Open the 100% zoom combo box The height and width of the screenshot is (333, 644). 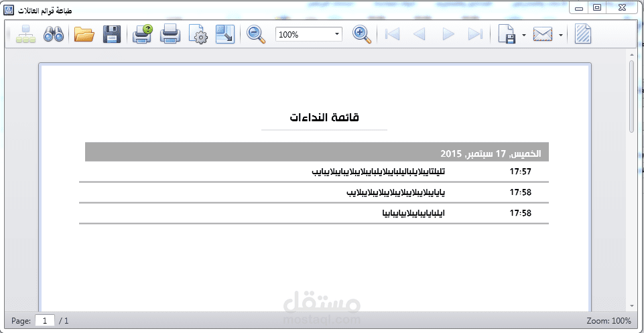[309, 34]
